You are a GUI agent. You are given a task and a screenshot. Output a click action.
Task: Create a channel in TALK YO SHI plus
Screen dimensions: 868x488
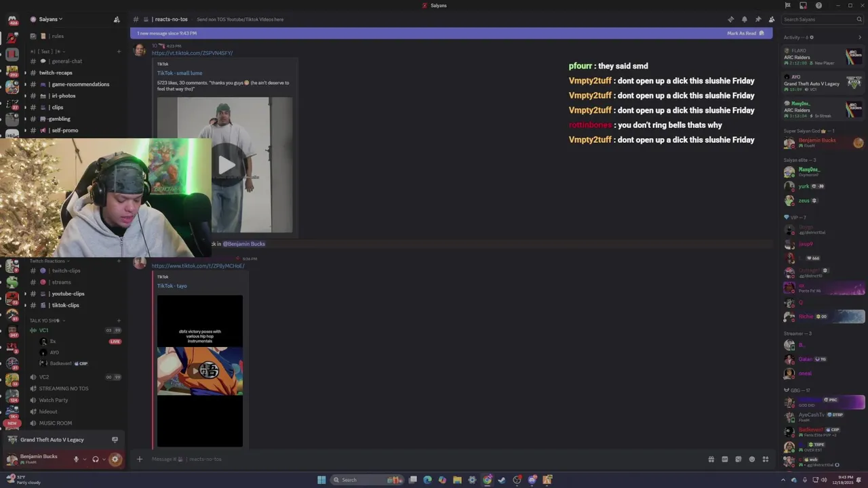pyautogui.click(x=119, y=321)
